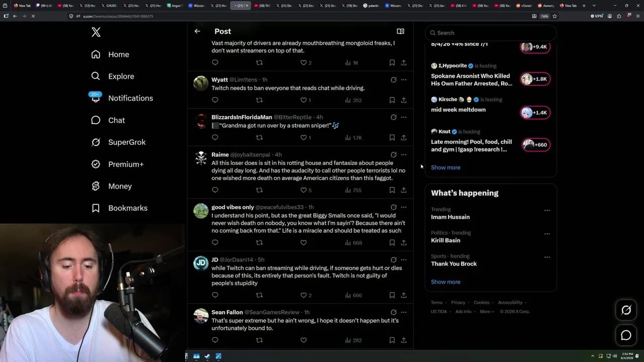Viewport: 644px width, 362px height.
Task: Click the Firefox back arrow
Action: 15,16
